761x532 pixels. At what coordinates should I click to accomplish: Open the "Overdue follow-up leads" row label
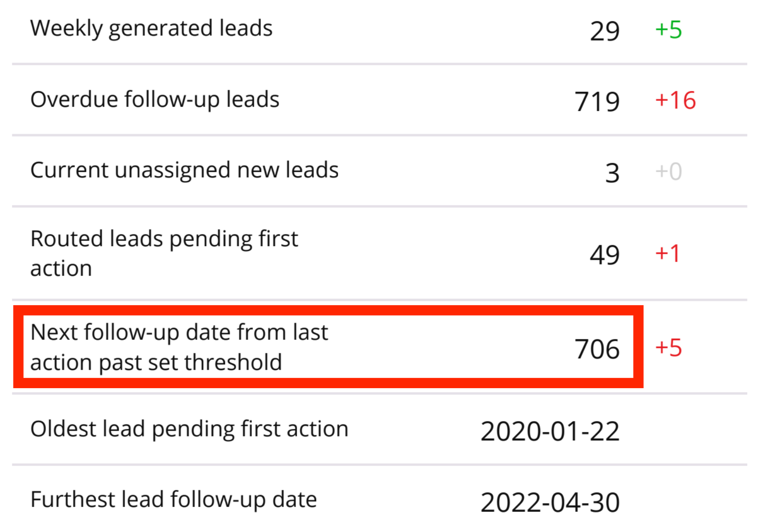155,100
